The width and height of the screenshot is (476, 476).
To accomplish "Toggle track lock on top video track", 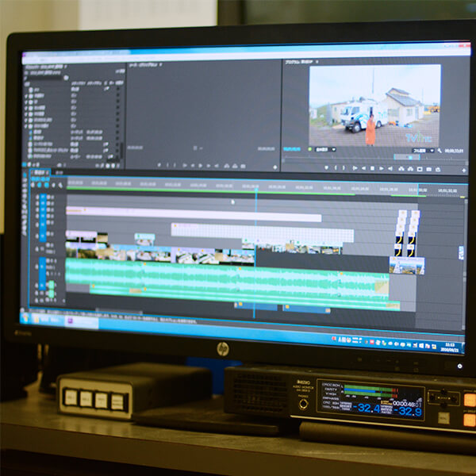I will click(x=37, y=197).
